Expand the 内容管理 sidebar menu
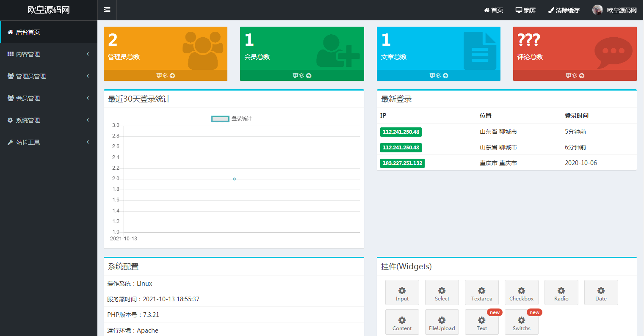Image resolution: width=644 pixels, height=336 pixels. tap(49, 54)
